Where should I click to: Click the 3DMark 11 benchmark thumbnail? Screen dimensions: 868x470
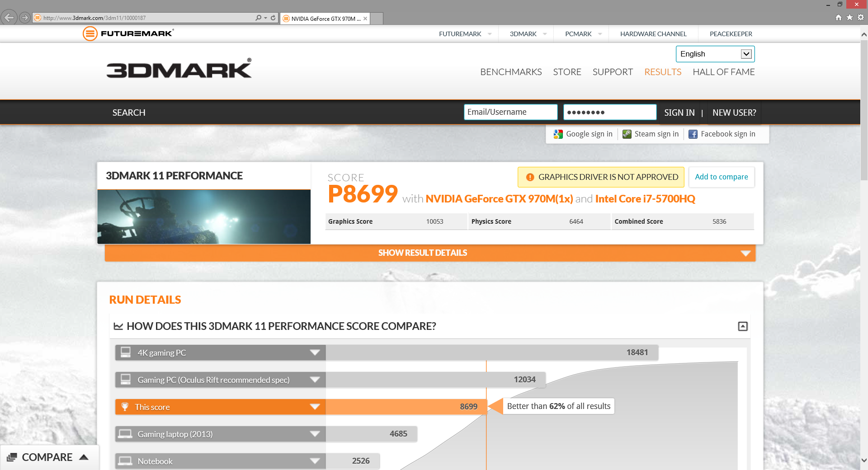[204, 217]
